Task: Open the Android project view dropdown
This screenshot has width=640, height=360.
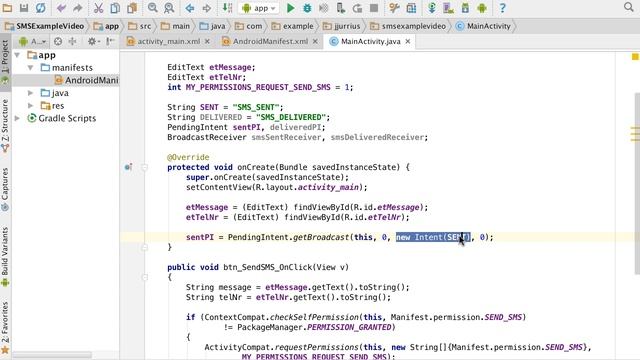Action: coord(33,42)
